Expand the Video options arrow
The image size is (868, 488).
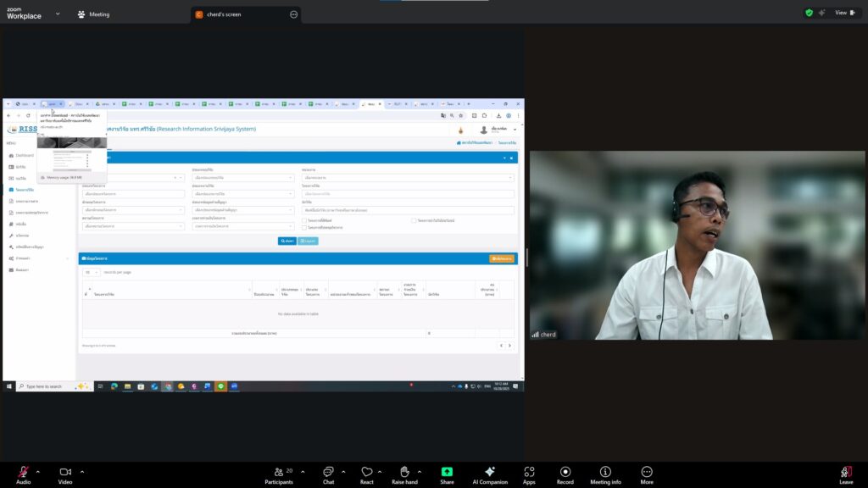[x=82, y=471]
